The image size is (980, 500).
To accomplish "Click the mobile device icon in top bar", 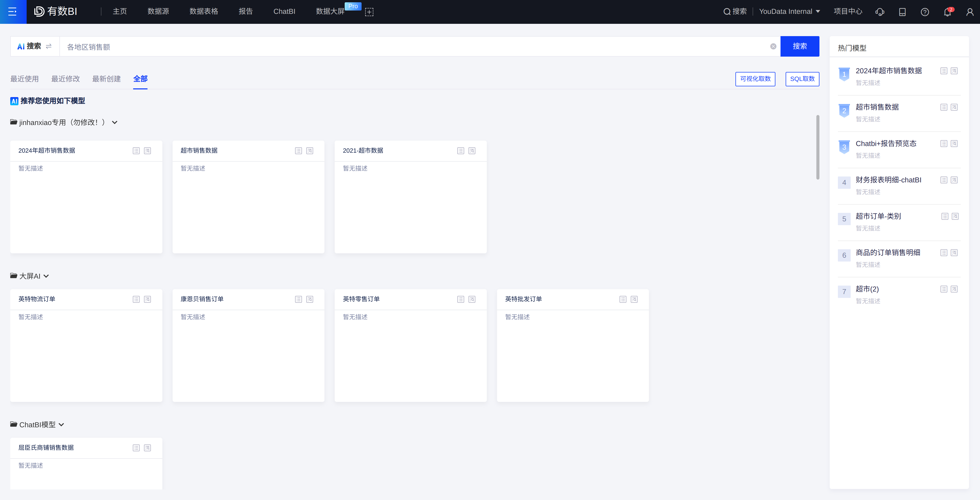I will [902, 12].
